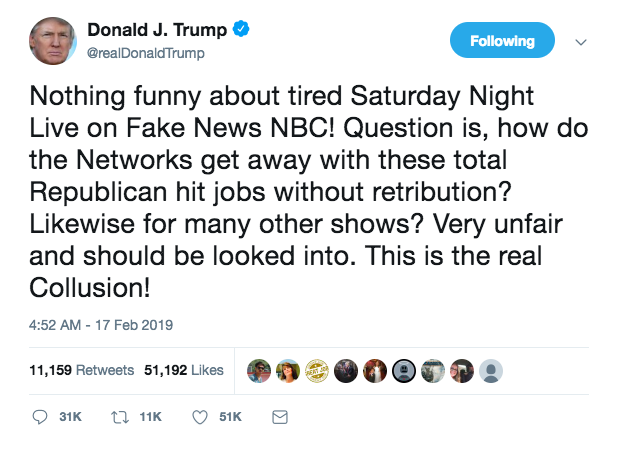Image resolution: width=624 pixels, height=453 pixels.
Task: Click the reply speech bubble icon
Action: 41,416
